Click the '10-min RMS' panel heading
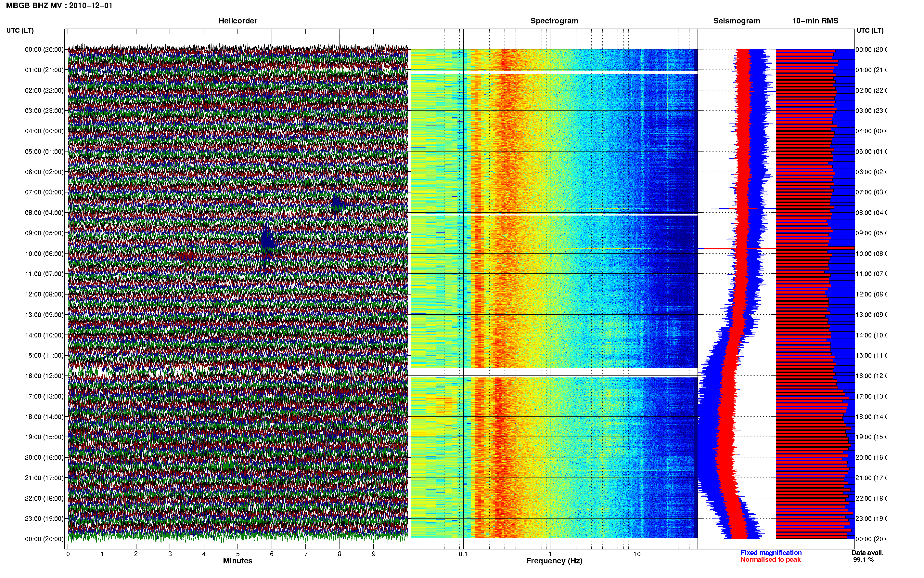Image resolution: width=924 pixels, height=578 pixels. point(815,21)
